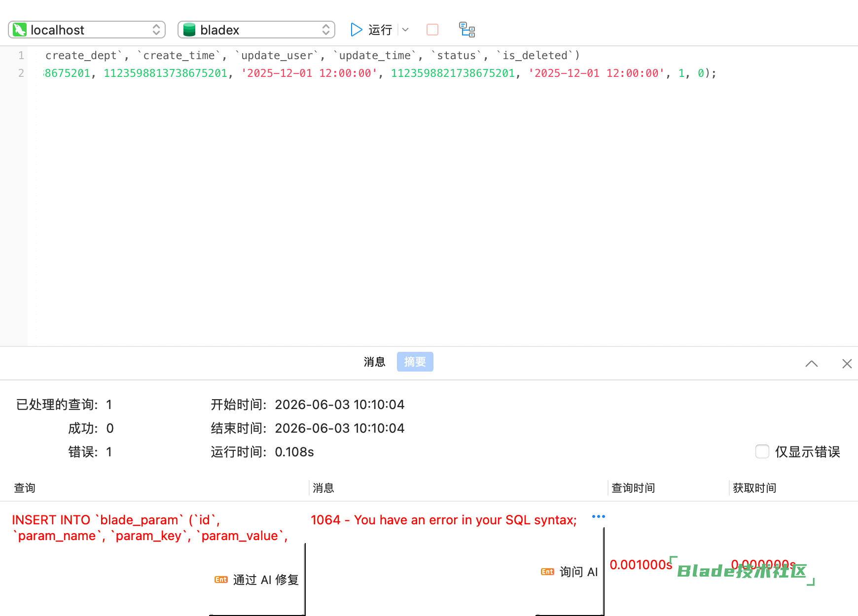This screenshot has width=858, height=616.
Task: Click number 1123598821738675201 in editor
Action: point(453,73)
